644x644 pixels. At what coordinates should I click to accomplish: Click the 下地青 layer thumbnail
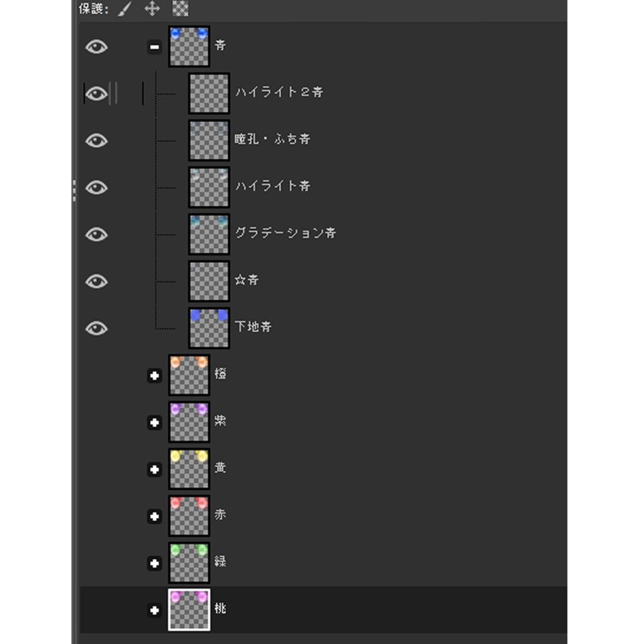coord(209,328)
